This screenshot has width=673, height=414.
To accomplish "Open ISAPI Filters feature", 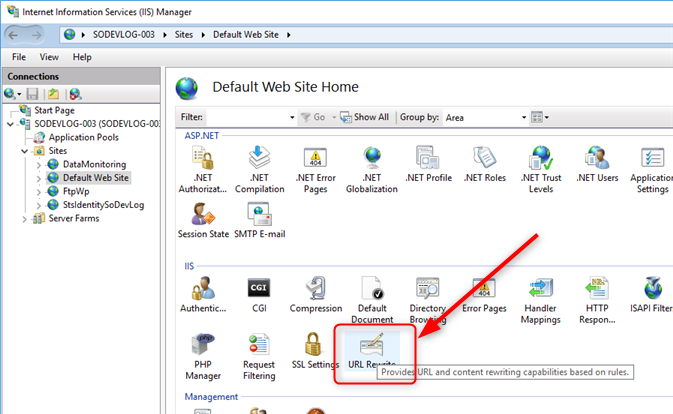I will [x=652, y=295].
